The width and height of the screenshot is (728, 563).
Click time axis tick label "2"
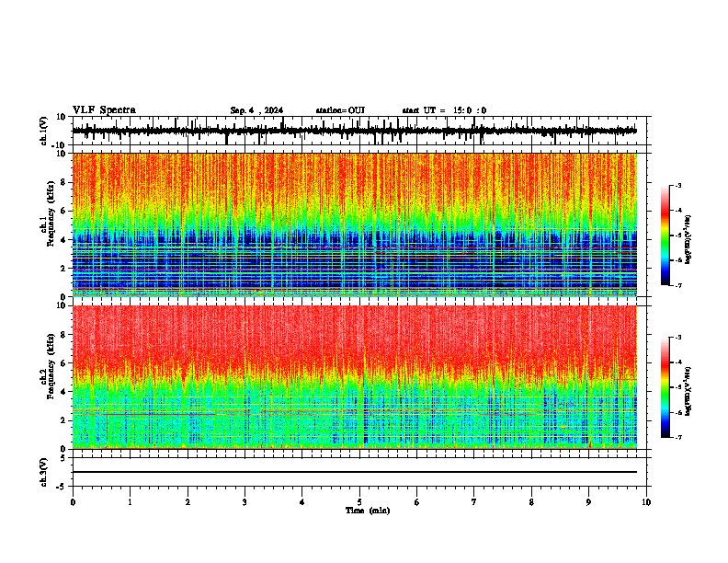pos(188,502)
